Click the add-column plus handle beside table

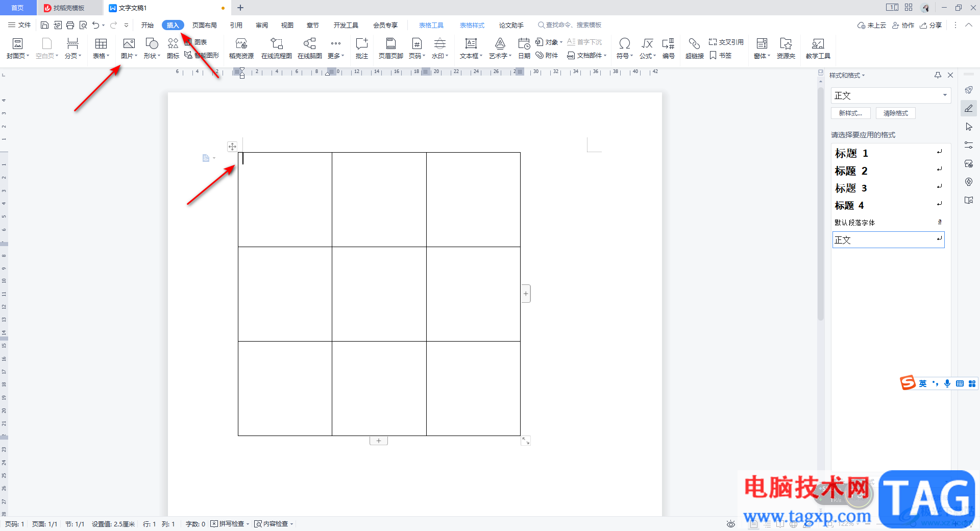[526, 294]
